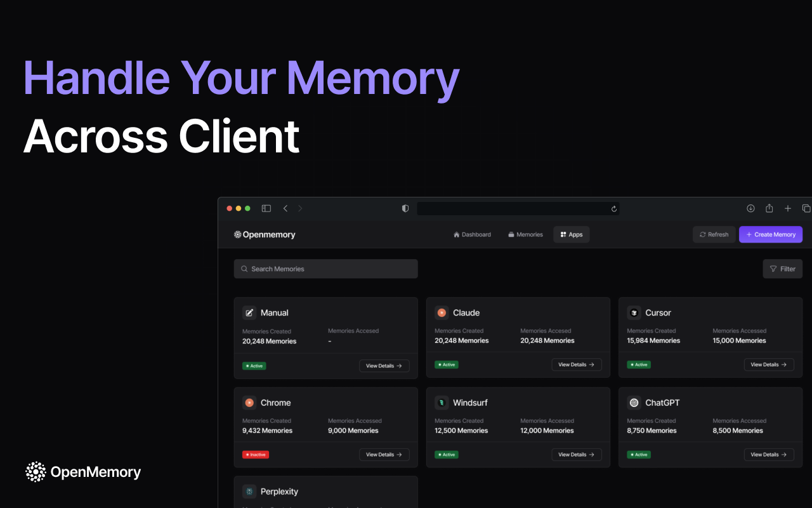Click the browser share icon
This screenshot has height=508, width=812.
point(769,208)
